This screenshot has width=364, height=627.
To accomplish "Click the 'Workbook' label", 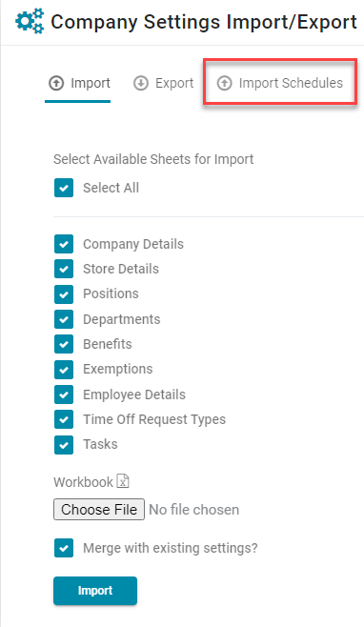I will (x=83, y=482).
